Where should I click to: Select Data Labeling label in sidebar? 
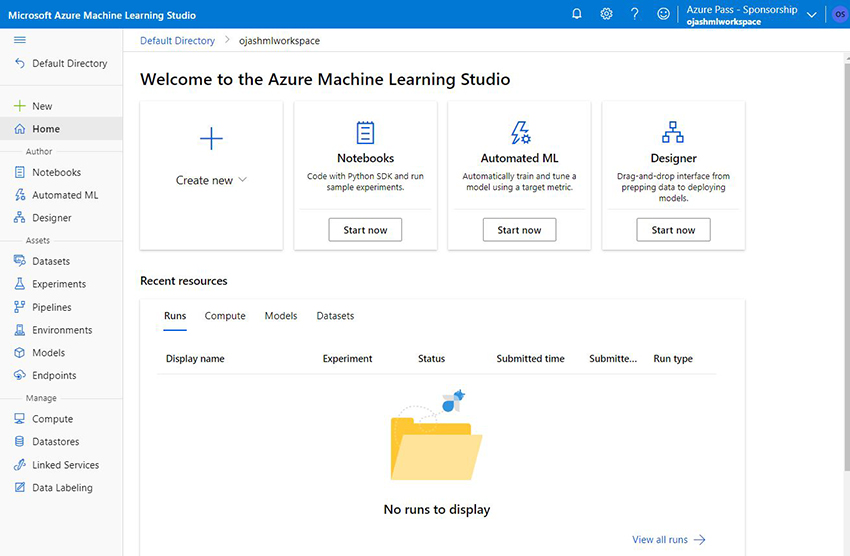(62, 488)
